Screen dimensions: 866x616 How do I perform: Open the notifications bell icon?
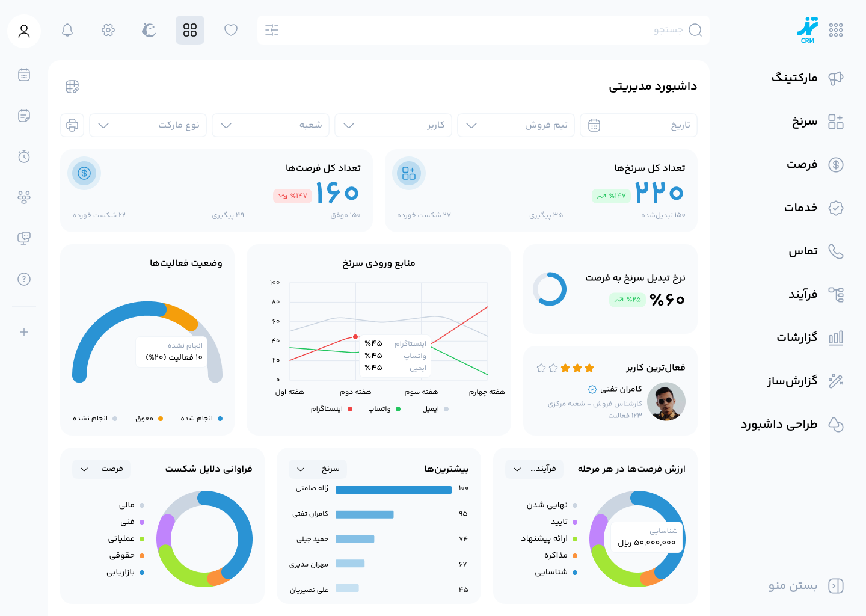coord(67,30)
